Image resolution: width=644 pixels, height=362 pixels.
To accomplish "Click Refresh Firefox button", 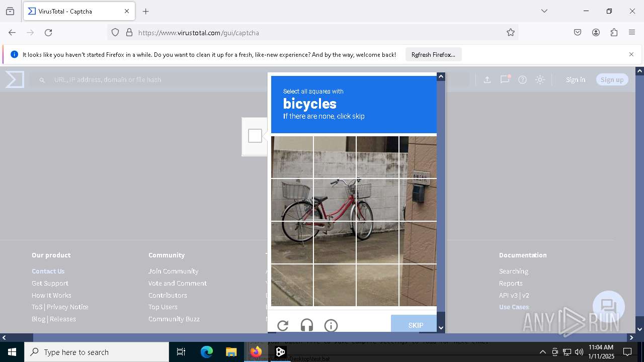I will point(433,54).
